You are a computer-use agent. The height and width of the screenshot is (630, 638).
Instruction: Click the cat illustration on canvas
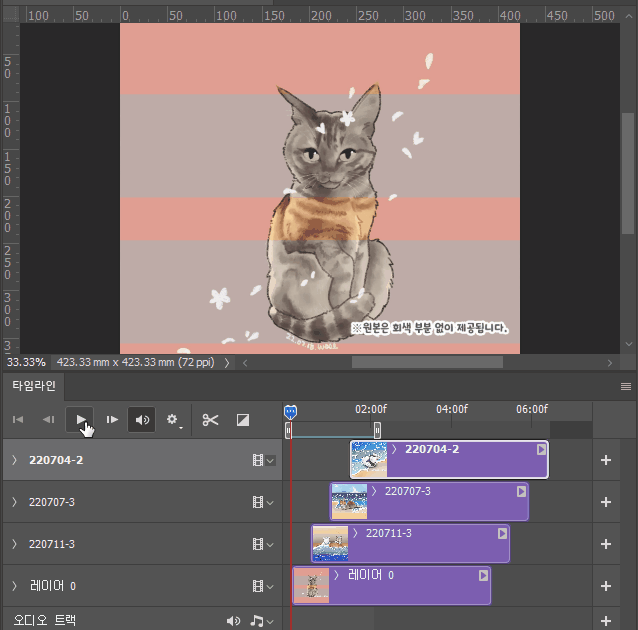tap(330, 212)
